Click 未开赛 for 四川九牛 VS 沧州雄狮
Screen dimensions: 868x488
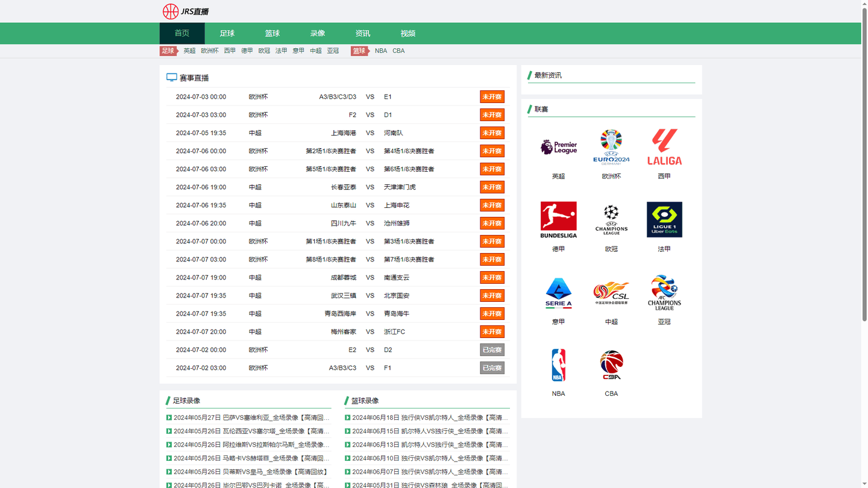tap(492, 224)
